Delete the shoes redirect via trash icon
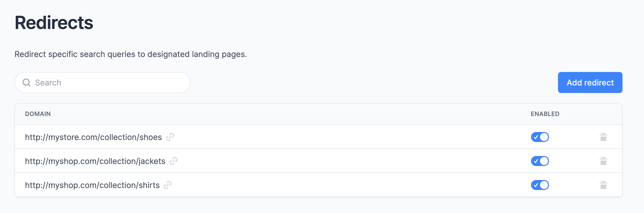This screenshot has height=213, width=644. point(603,137)
